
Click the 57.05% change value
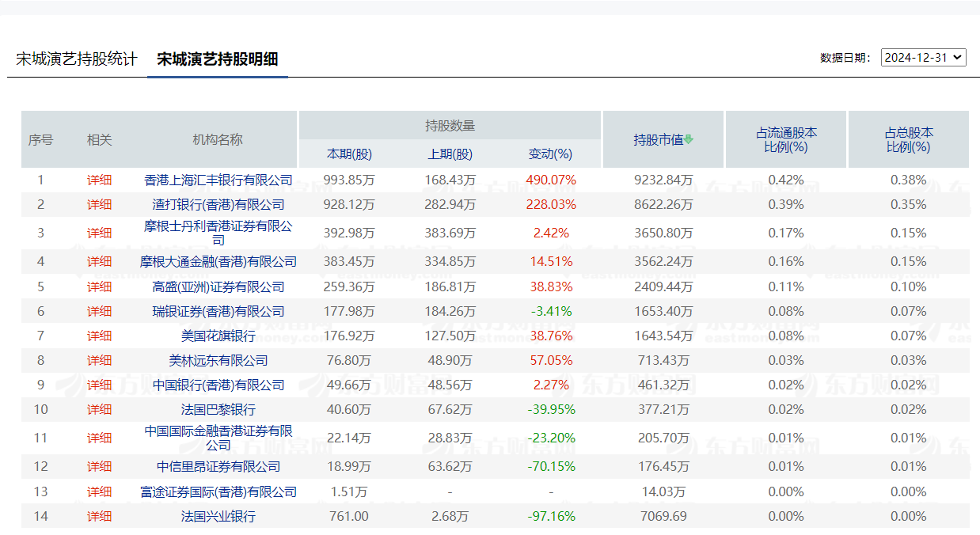551,360
